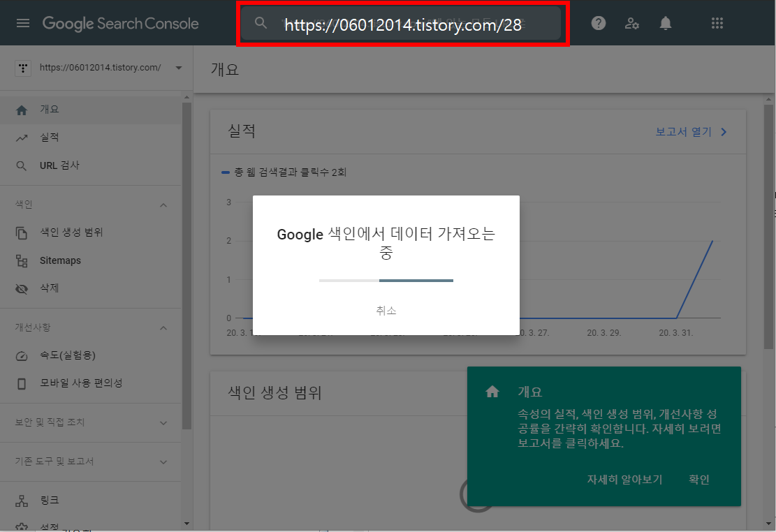Click the URL inspection search field
The width and height of the screenshot is (776, 532).
pyautogui.click(x=402, y=24)
